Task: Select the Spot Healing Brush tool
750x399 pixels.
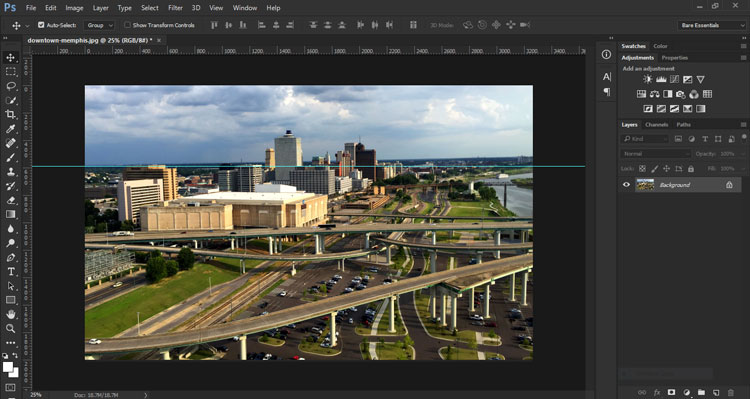Action: click(11, 143)
